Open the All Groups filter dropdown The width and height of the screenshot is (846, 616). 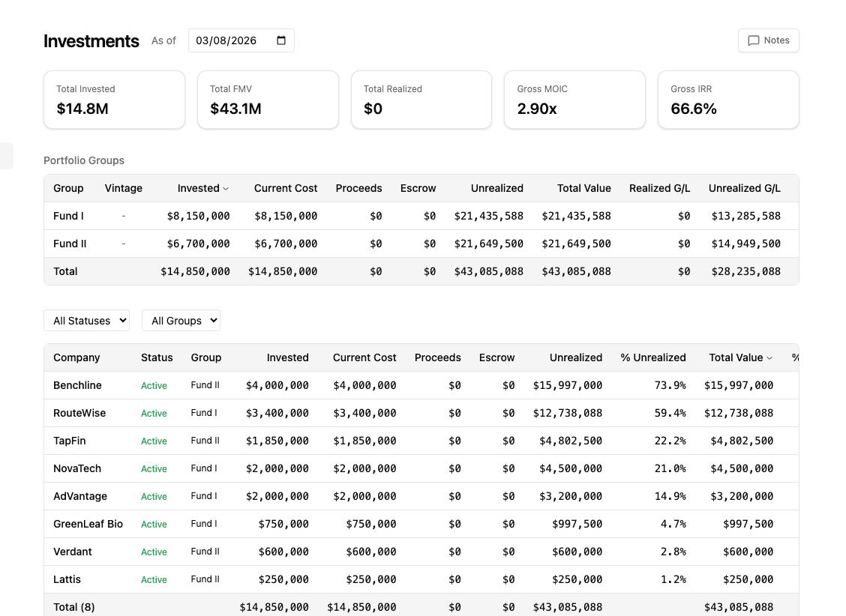(x=181, y=321)
